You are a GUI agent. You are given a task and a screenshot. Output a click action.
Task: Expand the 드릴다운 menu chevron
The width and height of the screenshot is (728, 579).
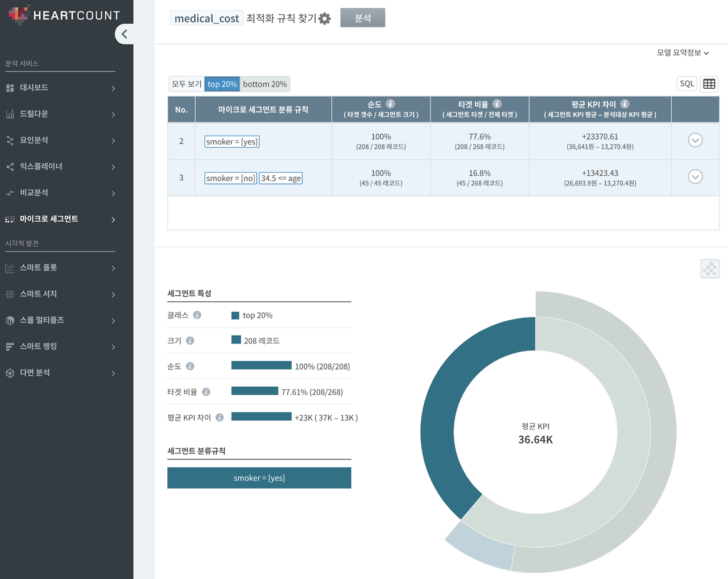coord(113,114)
